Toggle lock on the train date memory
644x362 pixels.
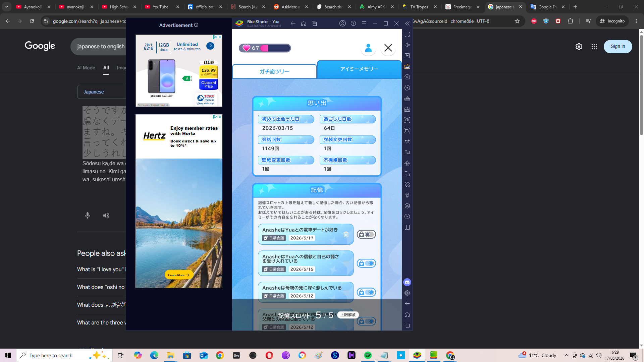(x=366, y=234)
